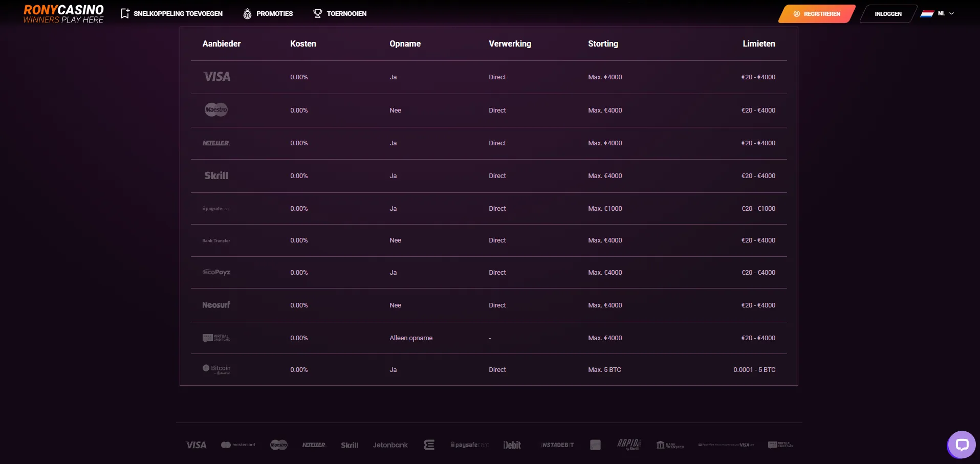Viewport: 980px width, 464px height.
Task: Click '0.00%' in the VISA row
Action: click(299, 77)
